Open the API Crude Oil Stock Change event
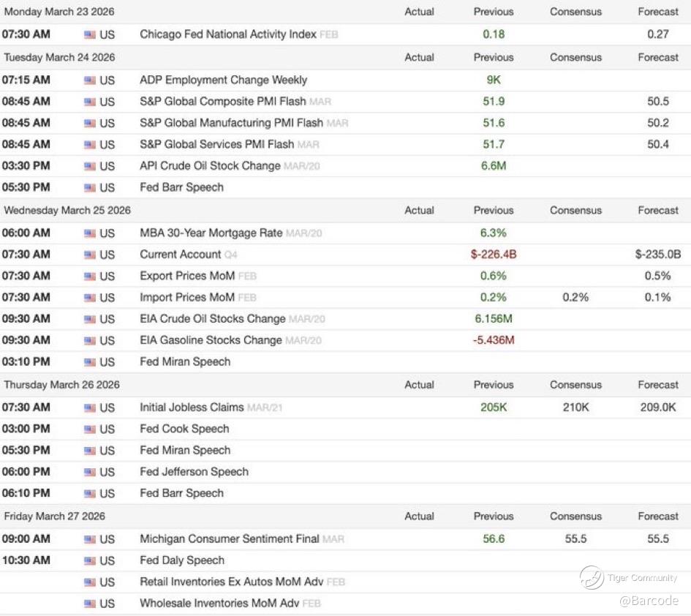 point(210,166)
